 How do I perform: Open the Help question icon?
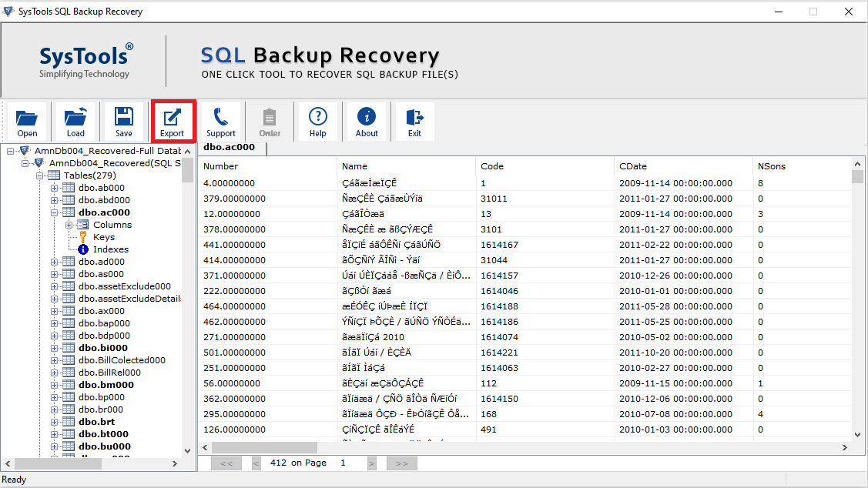click(318, 121)
